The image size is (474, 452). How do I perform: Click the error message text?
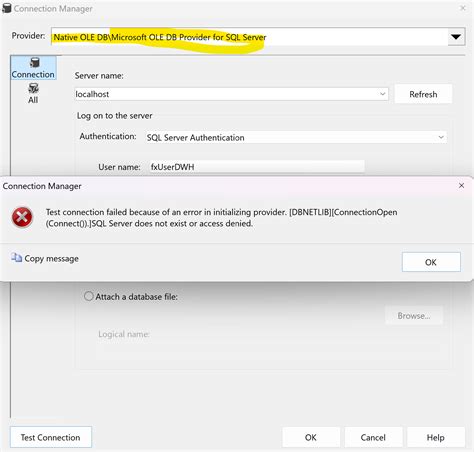point(221,218)
